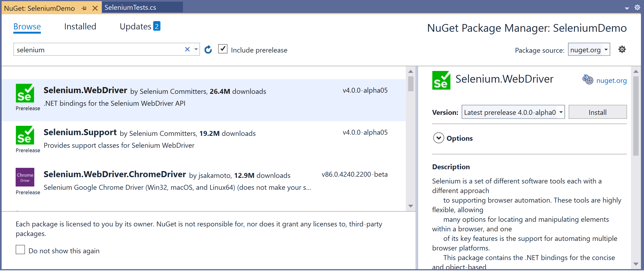Click the ChromeDriver purple package icon

point(25,177)
